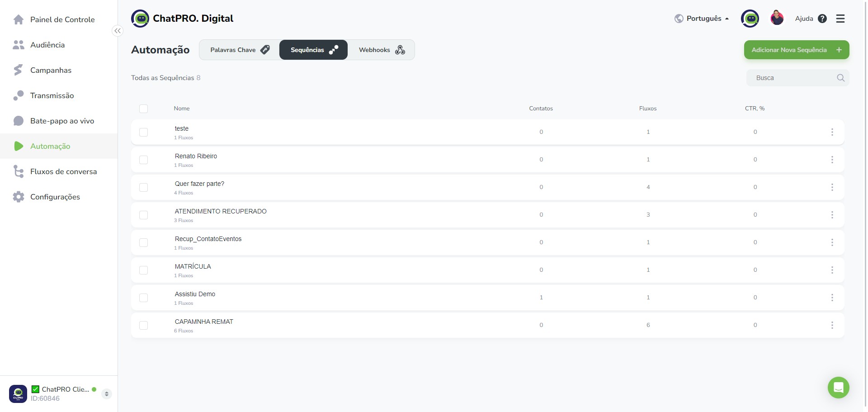Open Transmissão broadcast icon in sidebar
Image resolution: width=868 pixels, height=412 pixels.
[19, 95]
